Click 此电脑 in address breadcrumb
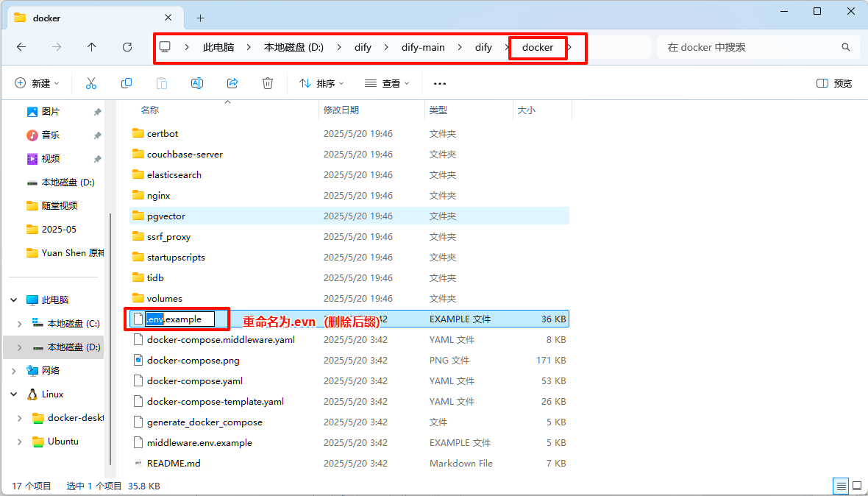The image size is (868, 496). pos(218,47)
